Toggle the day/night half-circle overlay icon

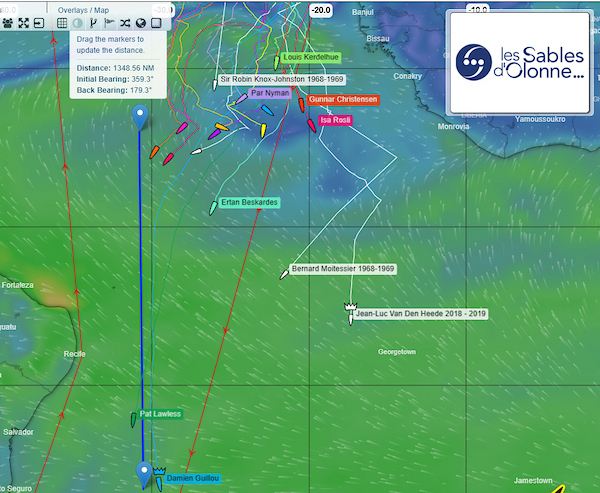tap(78, 23)
